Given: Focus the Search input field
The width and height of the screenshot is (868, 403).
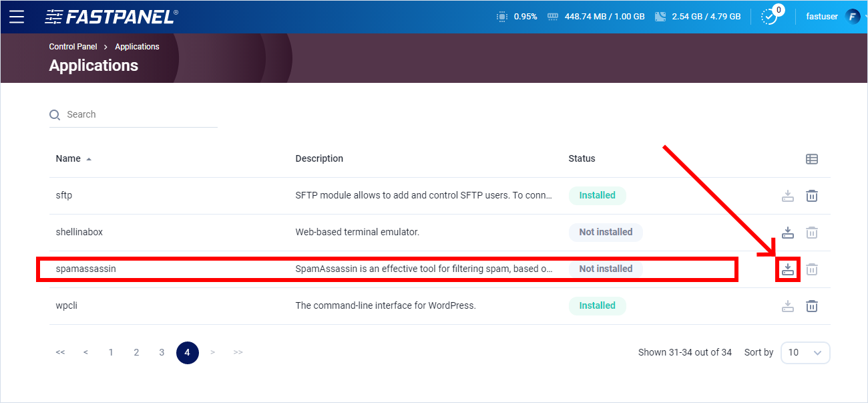Looking at the screenshot, I should [x=134, y=114].
